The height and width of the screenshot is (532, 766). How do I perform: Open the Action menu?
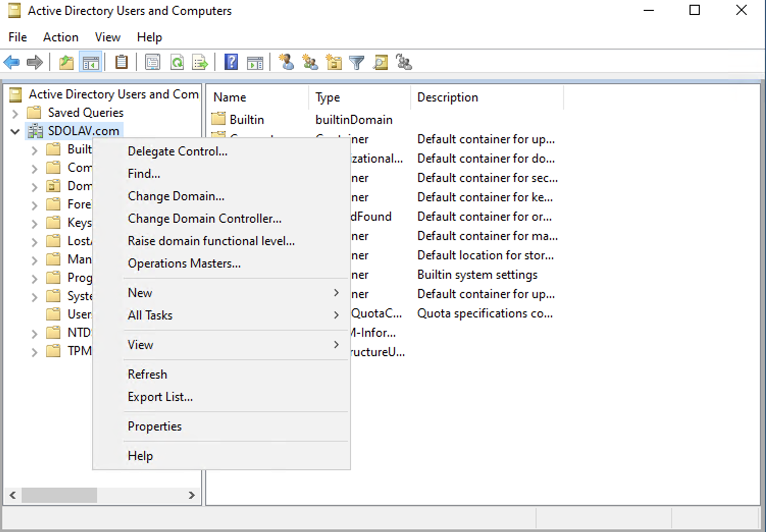61,37
